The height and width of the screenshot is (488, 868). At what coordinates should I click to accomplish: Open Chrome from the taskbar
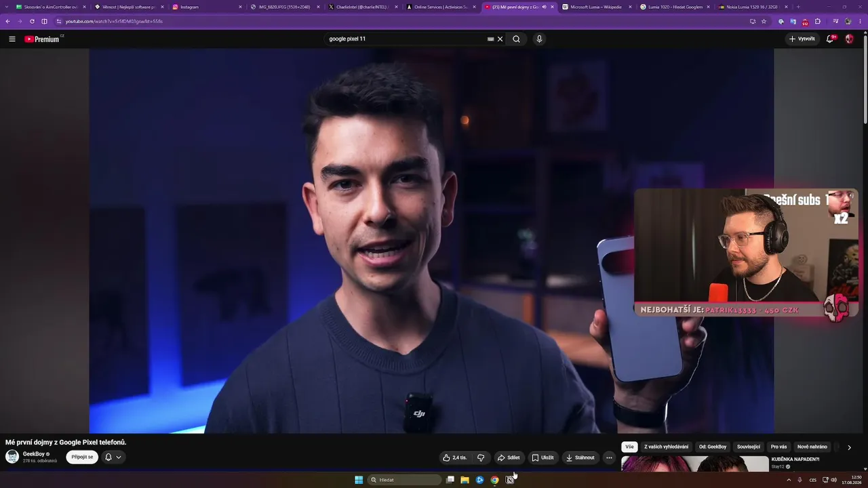pos(494,480)
